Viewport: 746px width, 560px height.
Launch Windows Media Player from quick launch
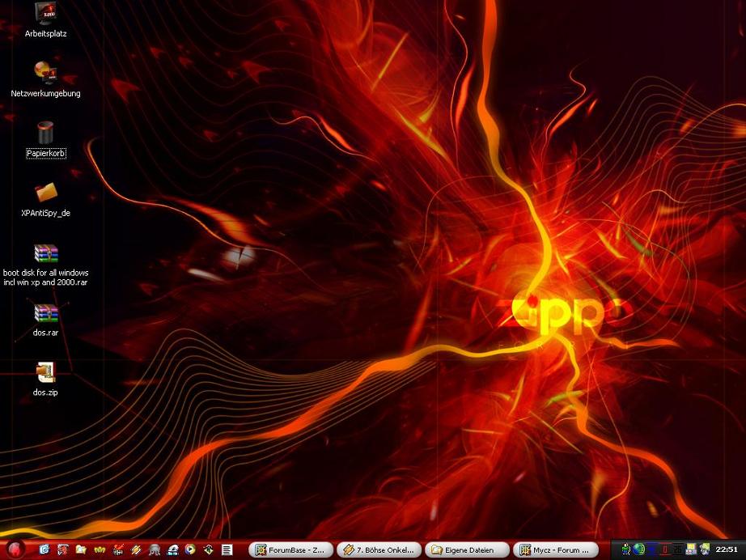pyautogui.click(x=190, y=550)
